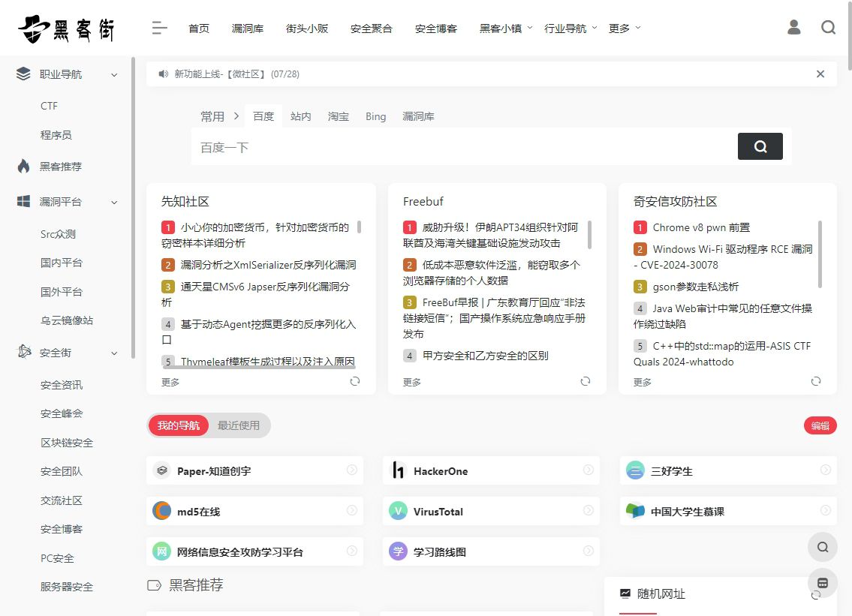The image size is (852, 616).
Task: Click the floating button below the search button
Action: [x=823, y=584]
